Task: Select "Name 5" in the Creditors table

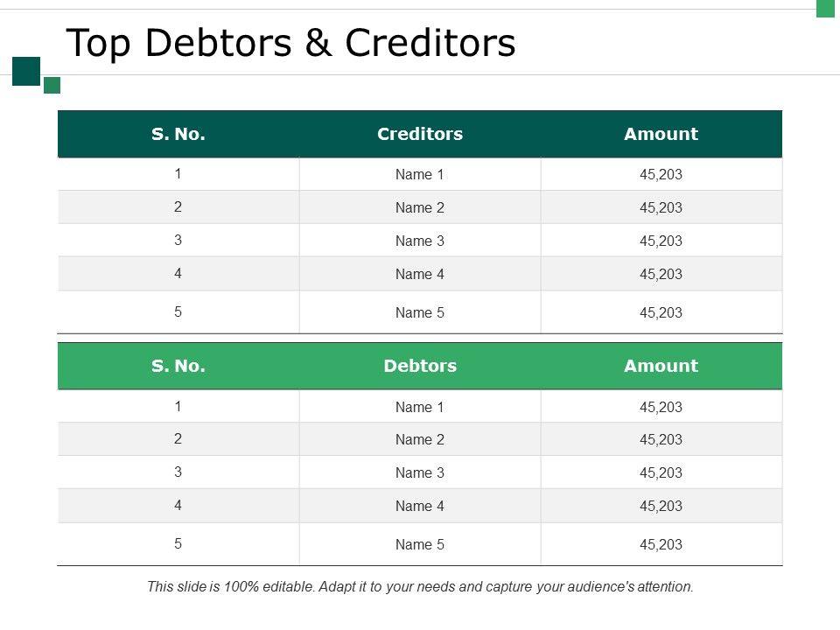Action: pos(420,312)
